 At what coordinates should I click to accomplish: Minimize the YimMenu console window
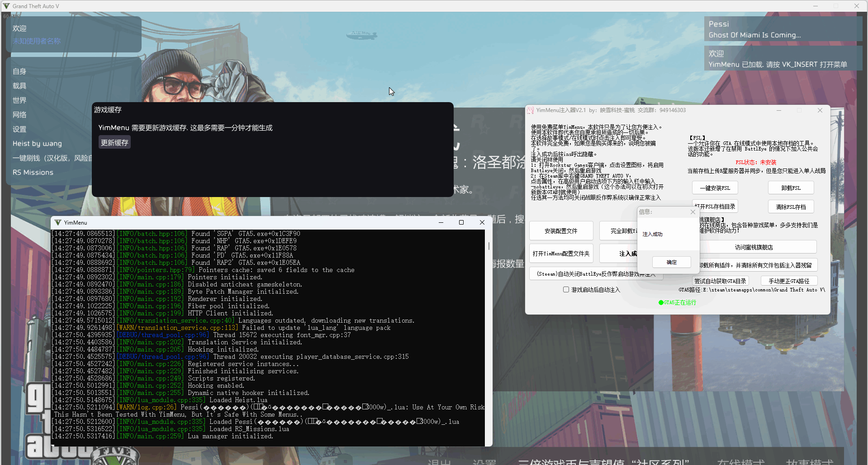(441, 222)
